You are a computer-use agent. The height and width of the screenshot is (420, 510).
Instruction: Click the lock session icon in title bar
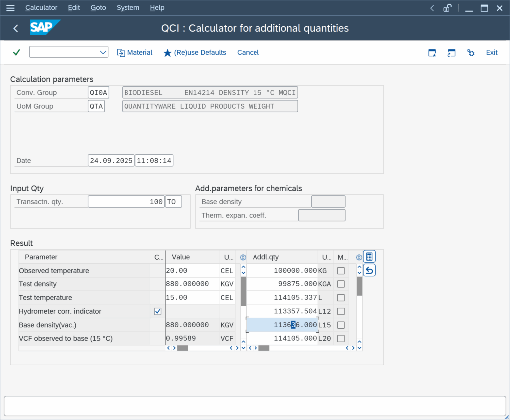[447, 8]
